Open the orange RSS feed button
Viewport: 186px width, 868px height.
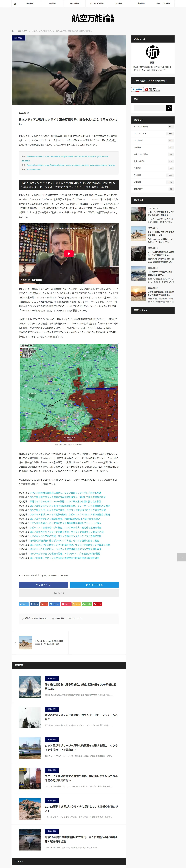click(76, 604)
